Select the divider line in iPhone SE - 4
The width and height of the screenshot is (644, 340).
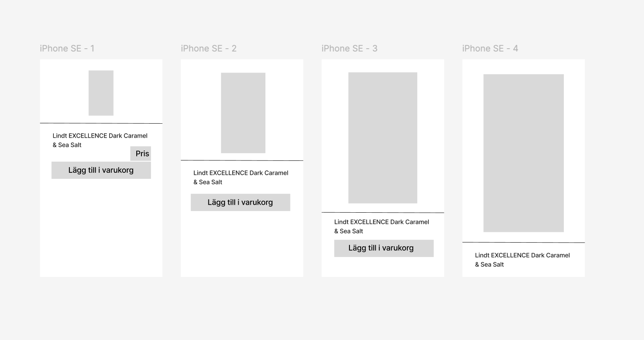(x=524, y=242)
